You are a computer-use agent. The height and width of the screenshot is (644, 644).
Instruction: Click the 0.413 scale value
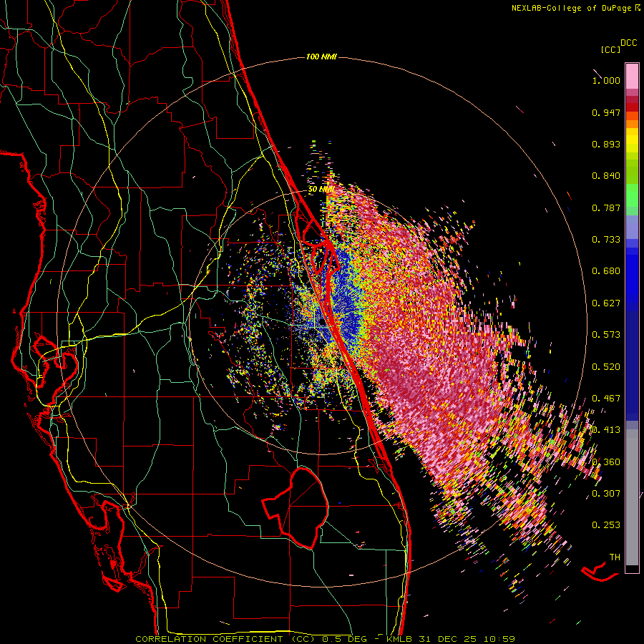[x=606, y=429]
